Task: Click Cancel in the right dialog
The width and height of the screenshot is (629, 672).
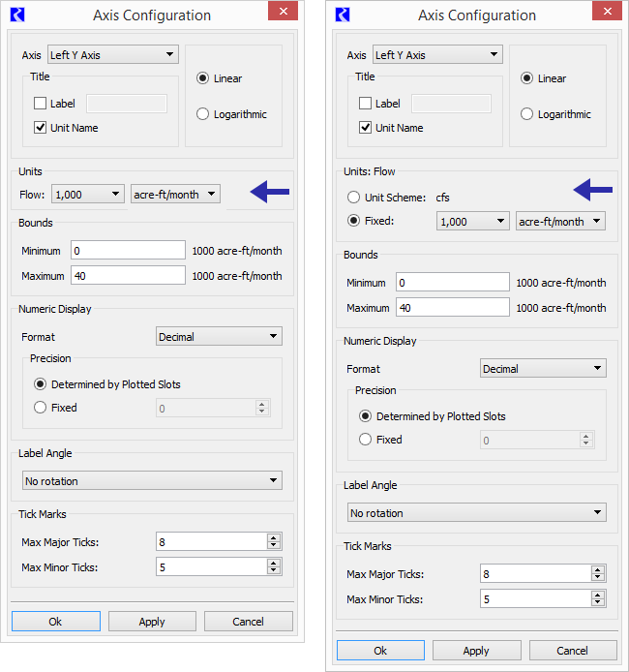Action: [x=573, y=651]
